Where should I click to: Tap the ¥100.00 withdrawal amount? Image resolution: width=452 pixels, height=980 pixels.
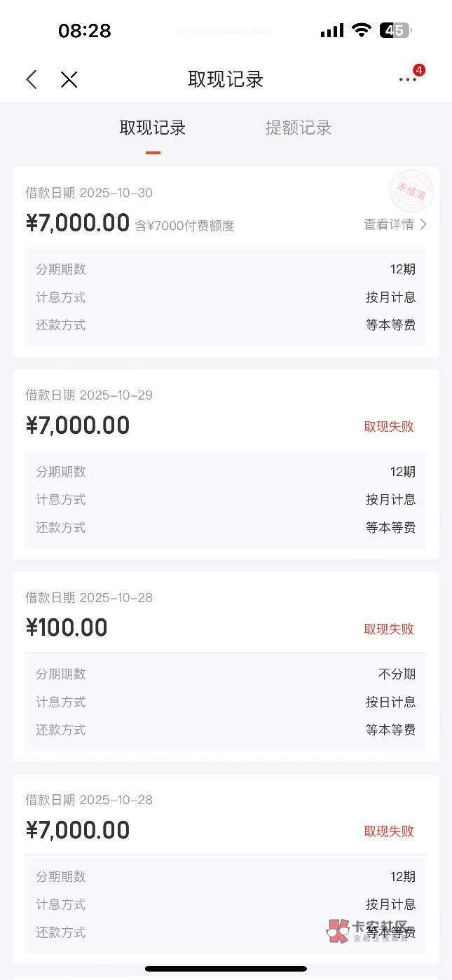click(x=67, y=627)
